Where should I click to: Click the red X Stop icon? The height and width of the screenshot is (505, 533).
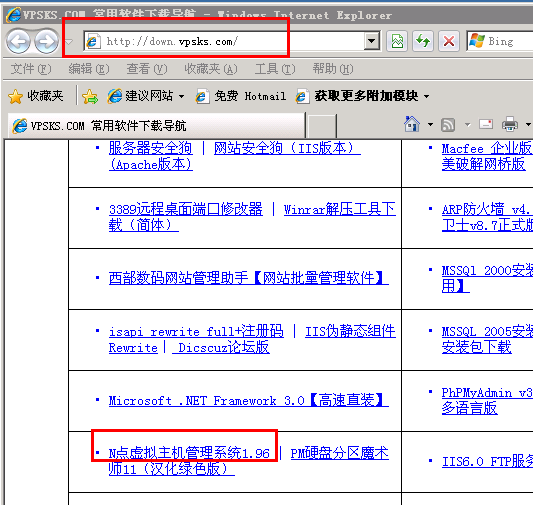(x=449, y=41)
